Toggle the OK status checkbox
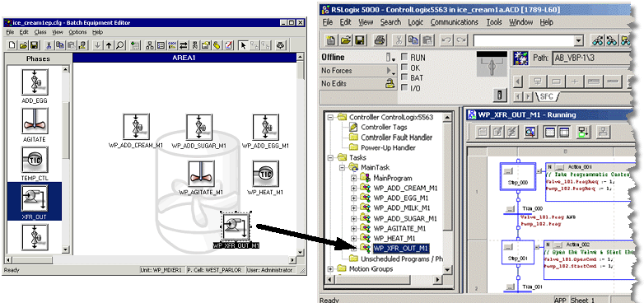 (x=404, y=68)
